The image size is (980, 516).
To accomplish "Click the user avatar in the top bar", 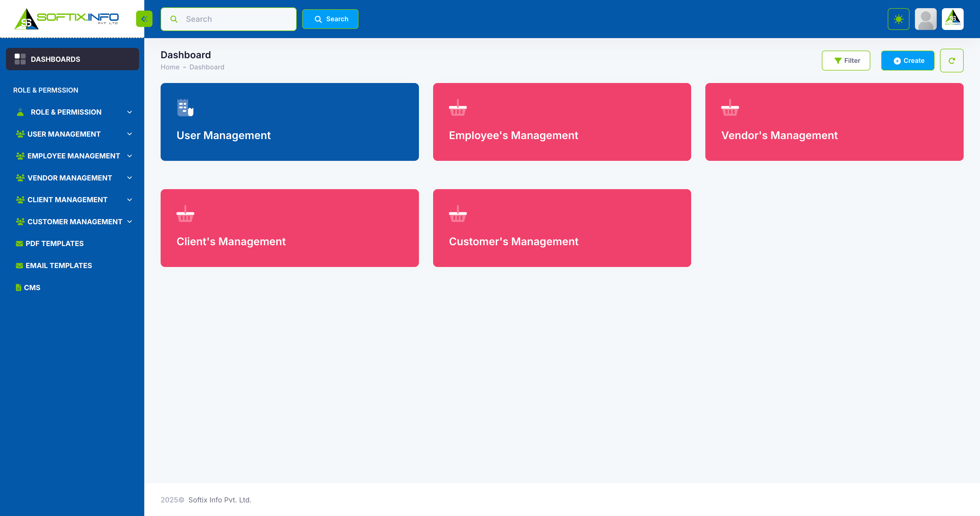I will click(926, 19).
